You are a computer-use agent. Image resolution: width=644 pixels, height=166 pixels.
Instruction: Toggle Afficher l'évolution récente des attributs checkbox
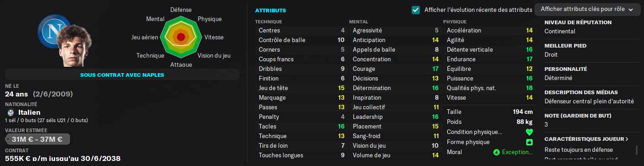pyautogui.click(x=416, y=10)
